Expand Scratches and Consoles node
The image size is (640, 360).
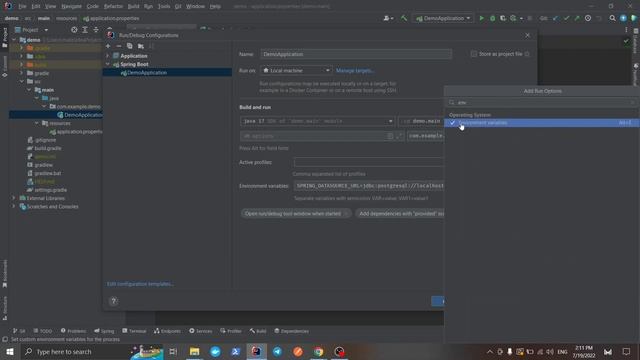14,207
